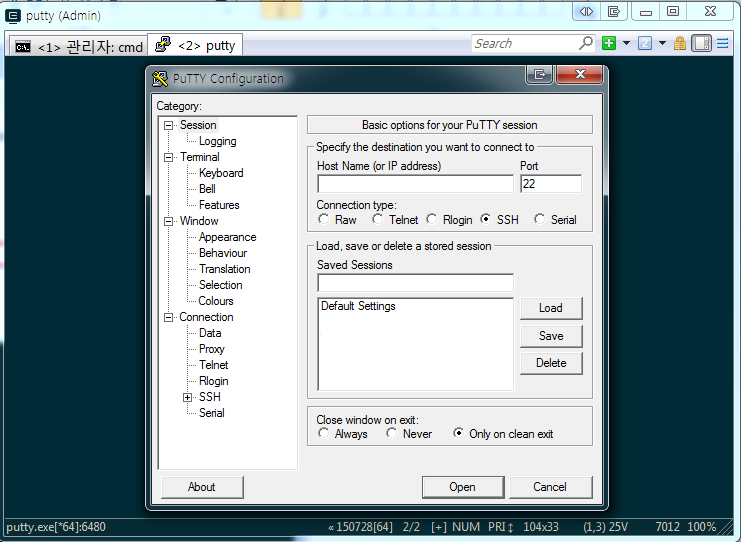741x542 pixels.
Task: Select Features in category tree
Action: 219,205
